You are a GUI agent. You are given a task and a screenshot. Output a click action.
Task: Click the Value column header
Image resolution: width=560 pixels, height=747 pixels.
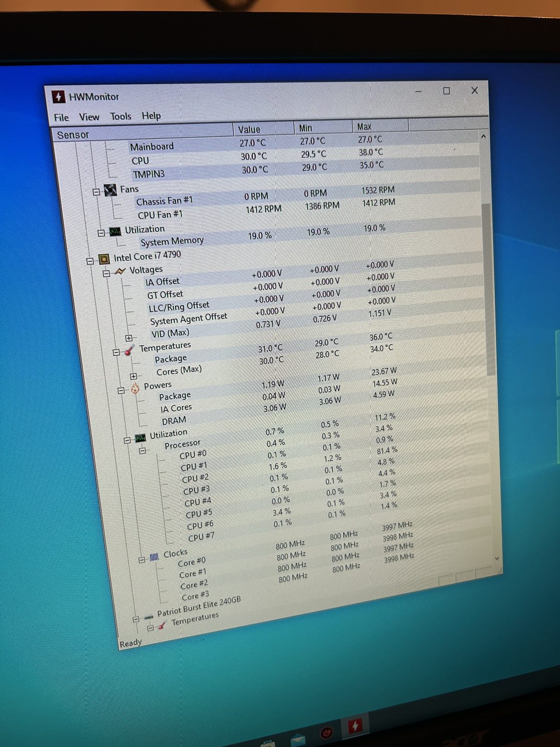(x=263, y=129)
